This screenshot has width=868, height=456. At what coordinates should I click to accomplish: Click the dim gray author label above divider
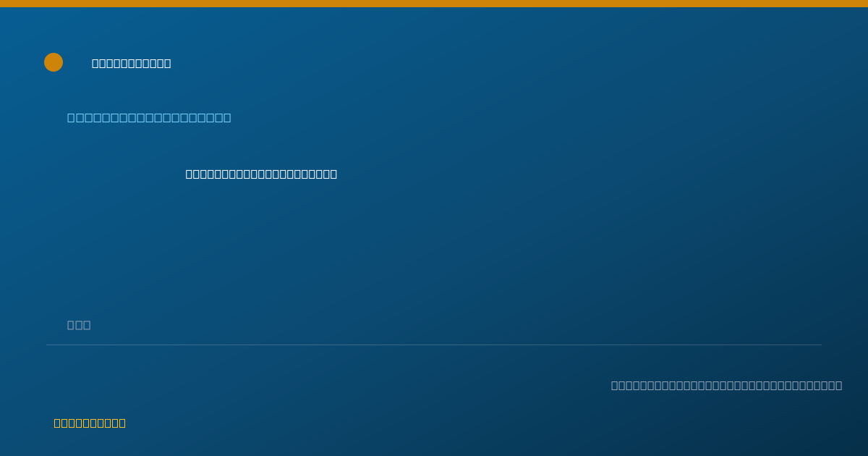click(x=79, y=325)
